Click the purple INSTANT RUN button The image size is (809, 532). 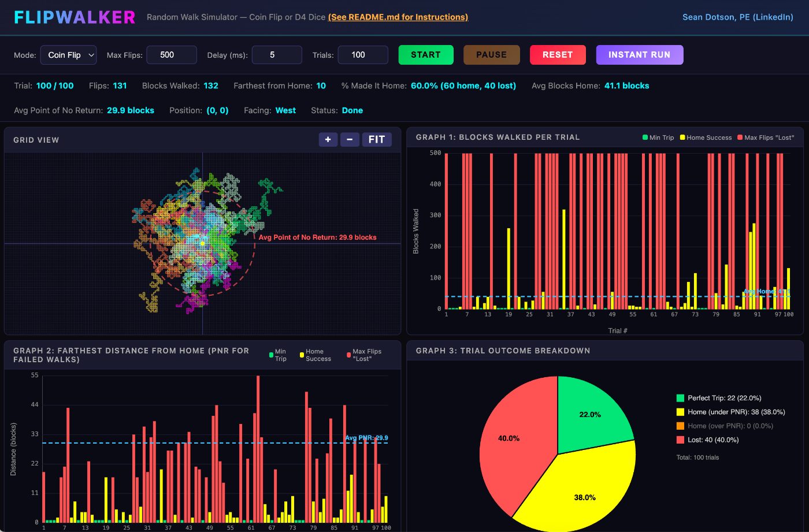click(x=640, y=55)
